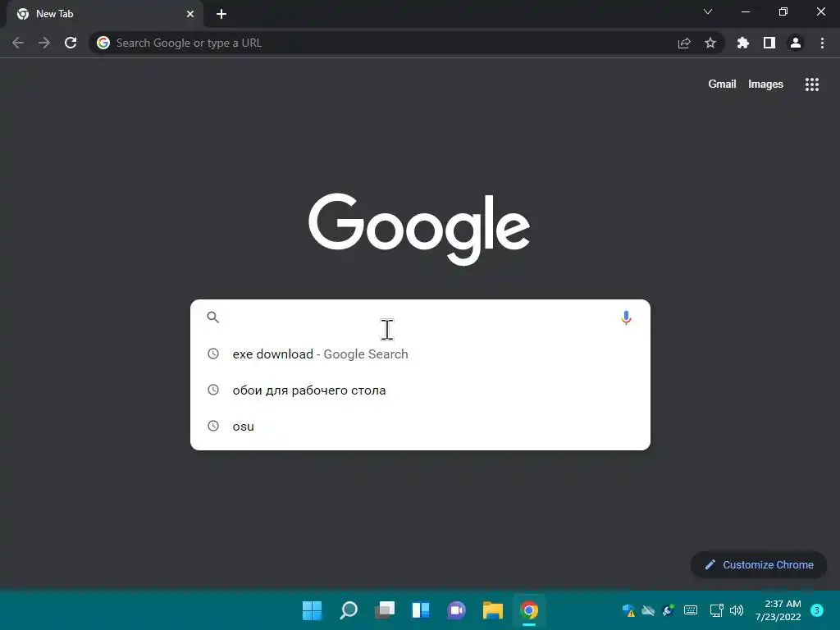The width and height of the screenshot is (840, 630).
Task: Open Widgets on the taskbar
Action: click(x=421, y=610)
